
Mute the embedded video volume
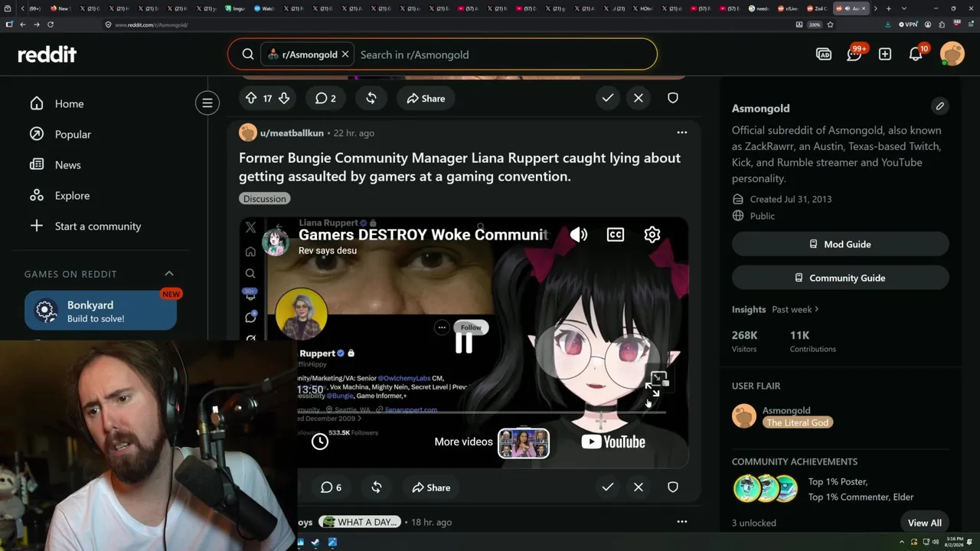[579, 235]
